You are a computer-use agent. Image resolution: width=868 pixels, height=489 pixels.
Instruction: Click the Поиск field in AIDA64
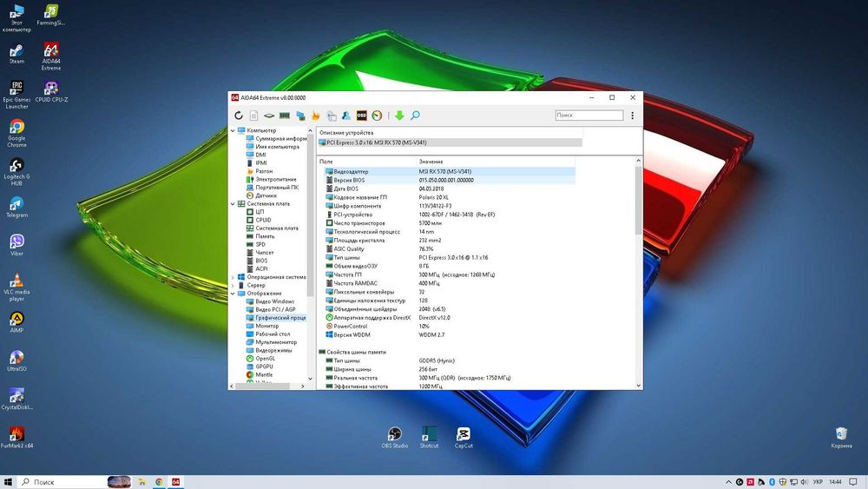click(x=589, y=116)
